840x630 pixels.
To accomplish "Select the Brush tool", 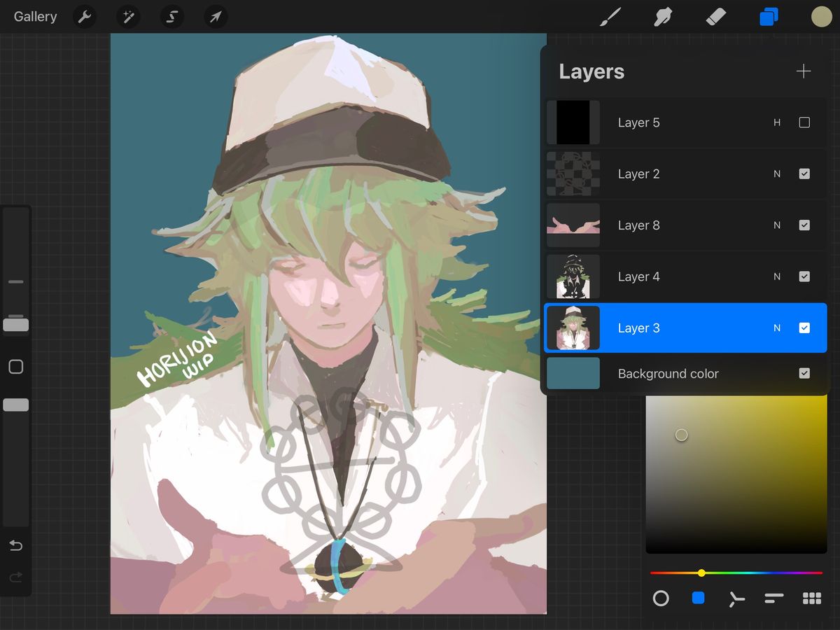I will (x=611, y=17).
